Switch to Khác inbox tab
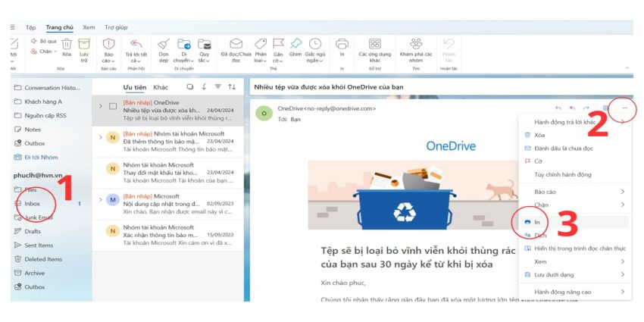Image resolution: width=644 pixels, height=322 pixels. click(161, 87)
